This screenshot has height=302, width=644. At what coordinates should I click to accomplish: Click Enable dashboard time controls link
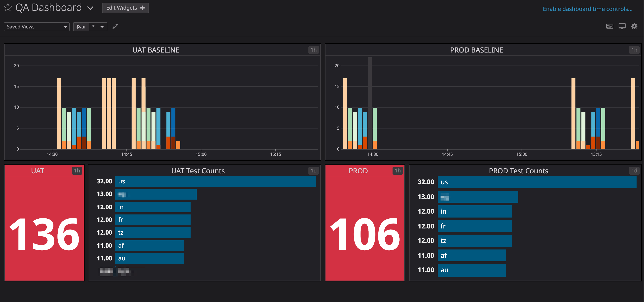click(x=587, y=9)
